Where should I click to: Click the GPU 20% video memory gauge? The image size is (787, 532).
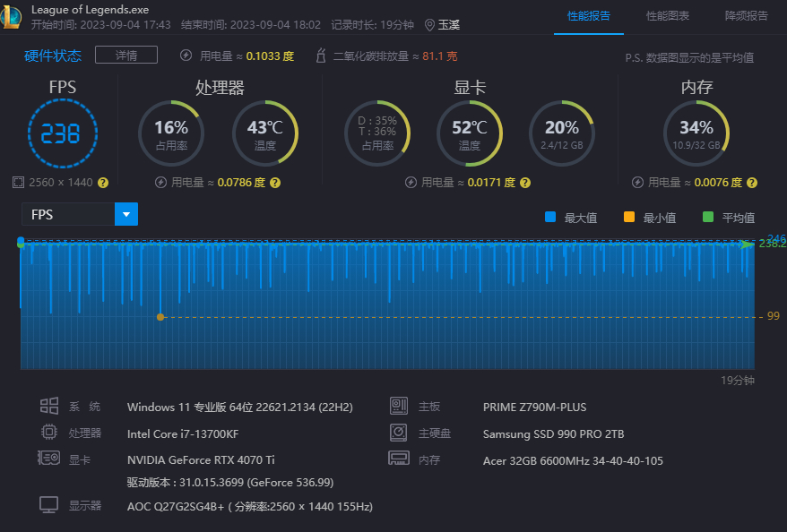click(x=562, y=133)
